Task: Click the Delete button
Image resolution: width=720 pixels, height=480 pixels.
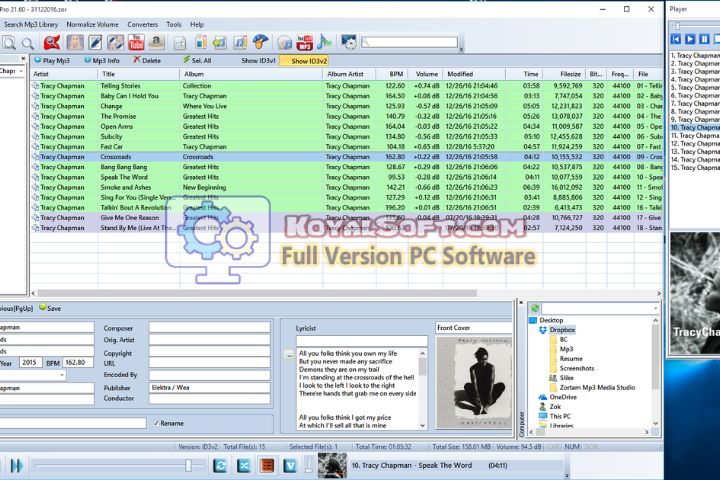Action: tap(147, 60)
